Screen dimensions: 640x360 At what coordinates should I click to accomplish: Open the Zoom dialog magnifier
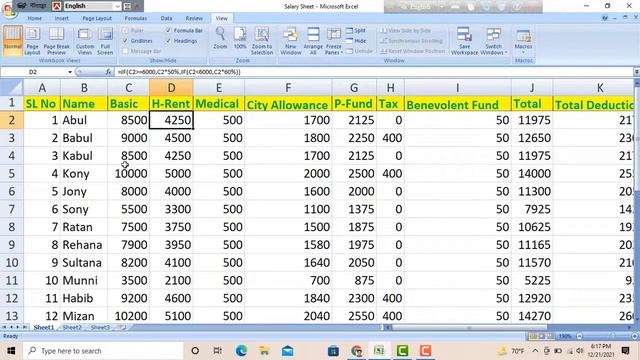[220, 38]
